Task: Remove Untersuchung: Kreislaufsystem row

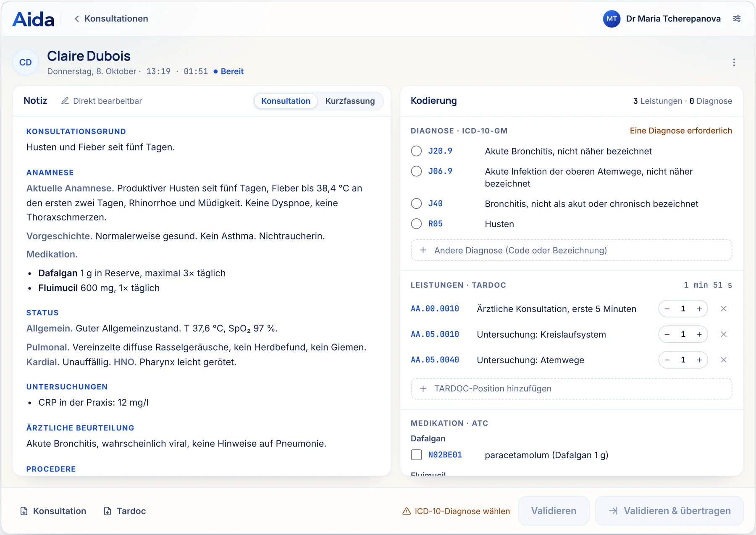Action: pyautogui.click(x=724, y=334)
